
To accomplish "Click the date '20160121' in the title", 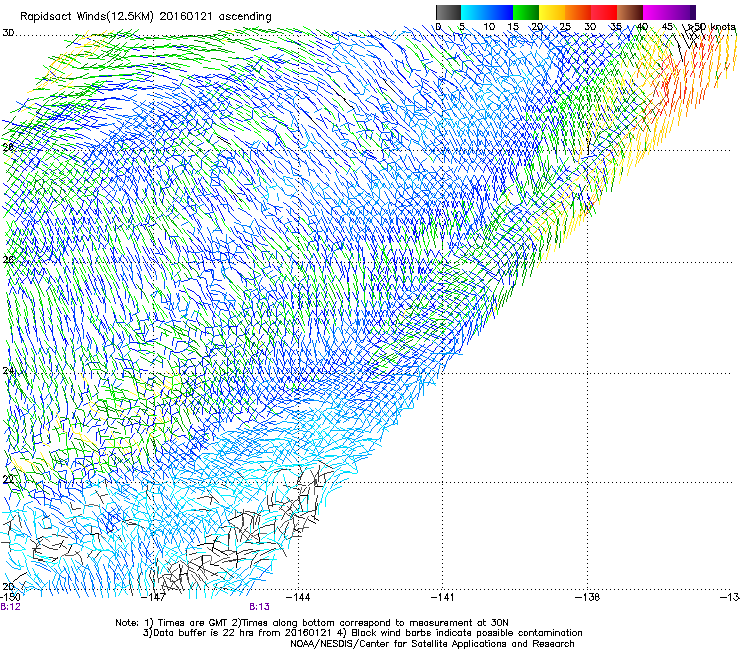I will [x=186, y=16].
